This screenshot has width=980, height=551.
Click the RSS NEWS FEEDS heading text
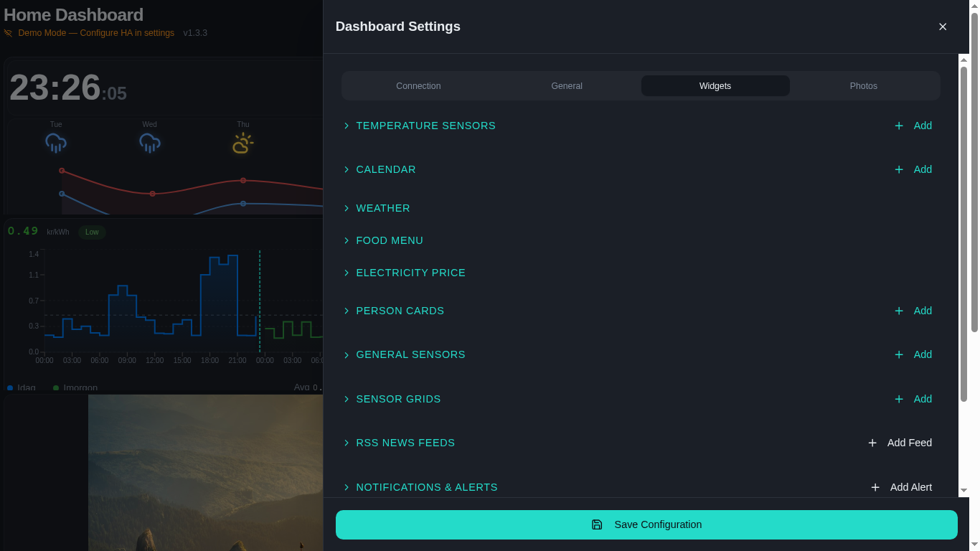tap(405, 443)
